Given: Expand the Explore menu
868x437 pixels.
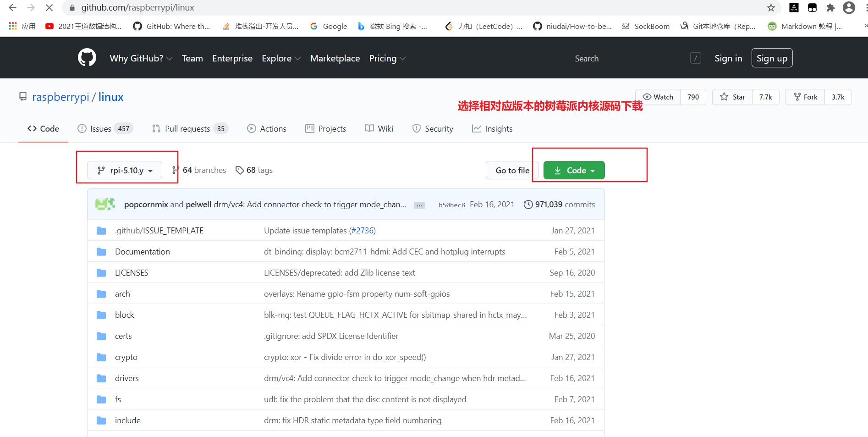Looking at the screenshot, I should pos(281,58).
